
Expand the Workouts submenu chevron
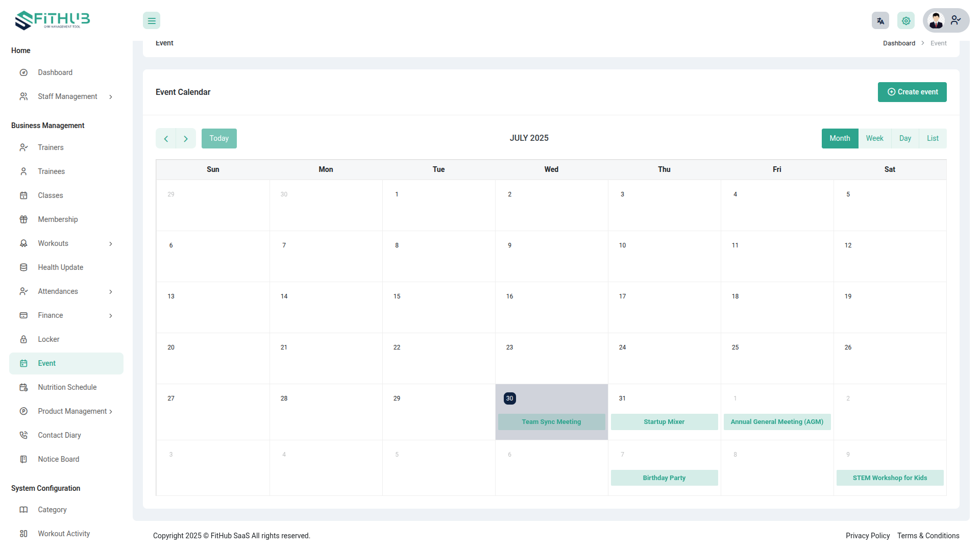click(110, 244)
